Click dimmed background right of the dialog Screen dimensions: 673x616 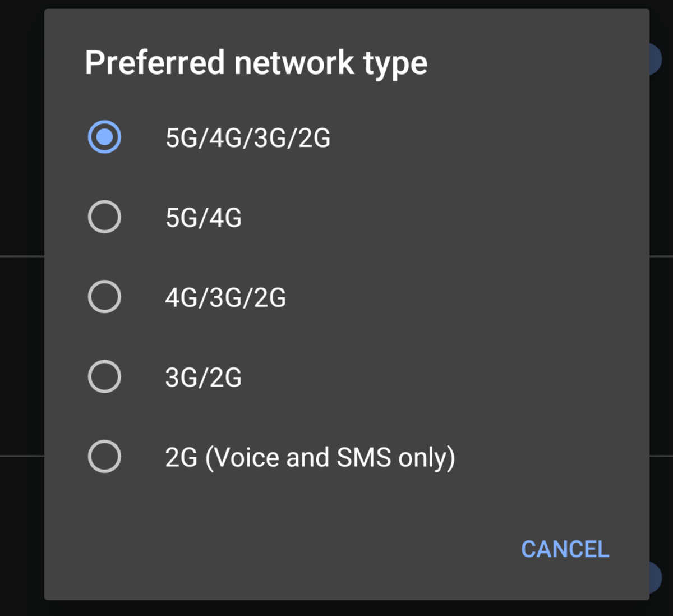click(661, 337)
